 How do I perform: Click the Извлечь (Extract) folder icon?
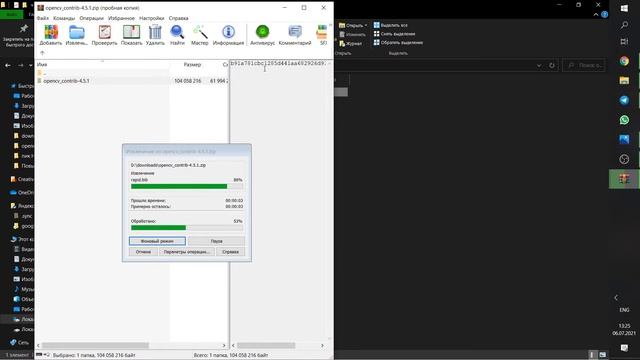pos(76,35)
